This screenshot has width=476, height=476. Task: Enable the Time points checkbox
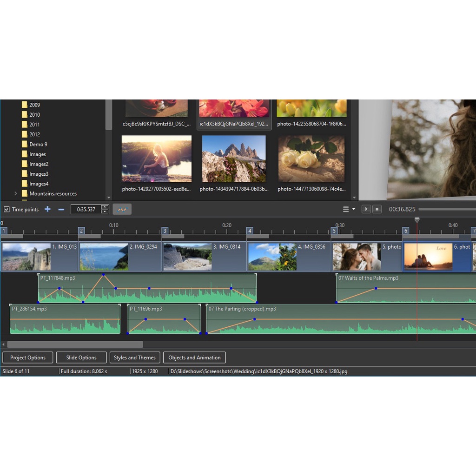tap(7, 209)
